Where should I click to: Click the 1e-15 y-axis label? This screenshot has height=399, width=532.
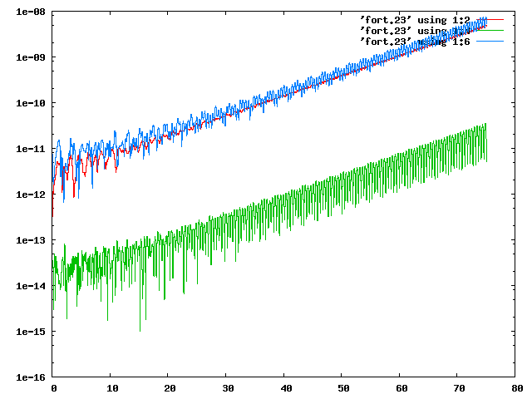click(31, 332)
